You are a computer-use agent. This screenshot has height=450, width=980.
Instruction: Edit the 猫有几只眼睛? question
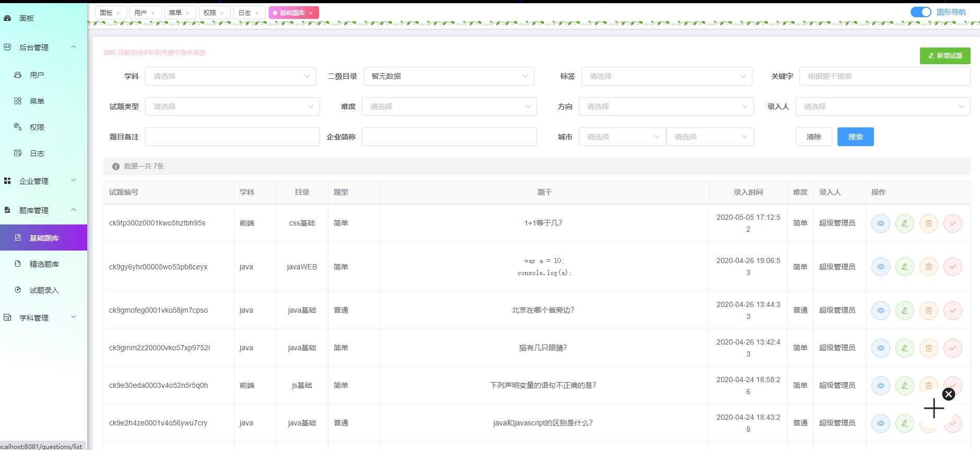click(x=905, y=348)
